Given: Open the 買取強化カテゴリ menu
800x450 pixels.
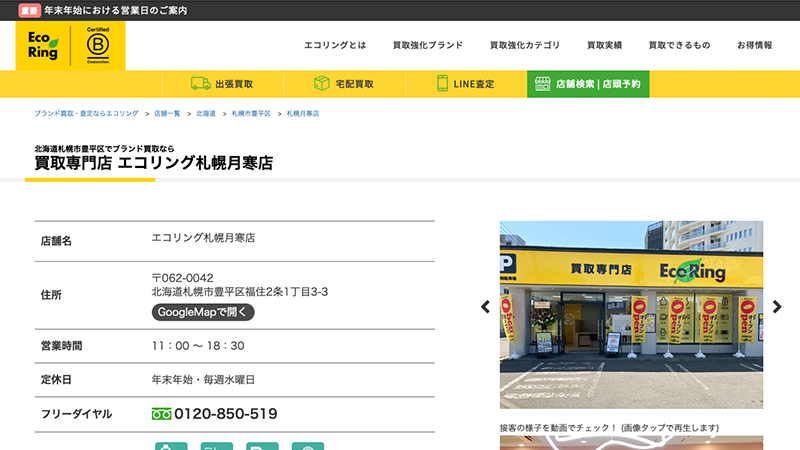Looking at the screenshot, I should coord(524,46).
